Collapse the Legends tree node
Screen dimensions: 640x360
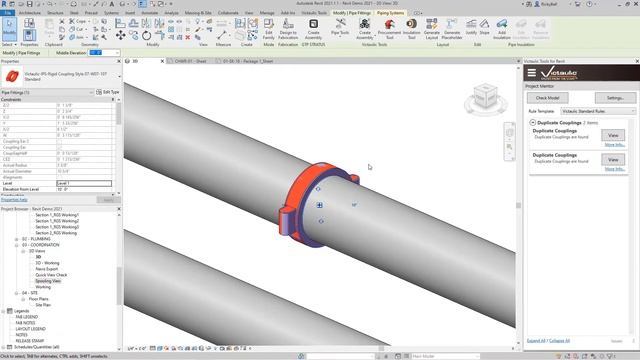point(3,311)
